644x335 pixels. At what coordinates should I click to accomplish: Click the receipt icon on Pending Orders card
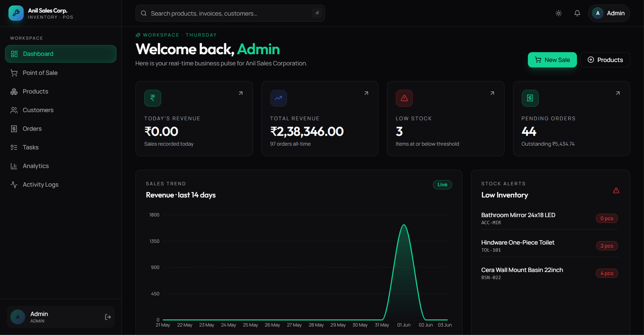pyautogui.click(x=530, y=98)
